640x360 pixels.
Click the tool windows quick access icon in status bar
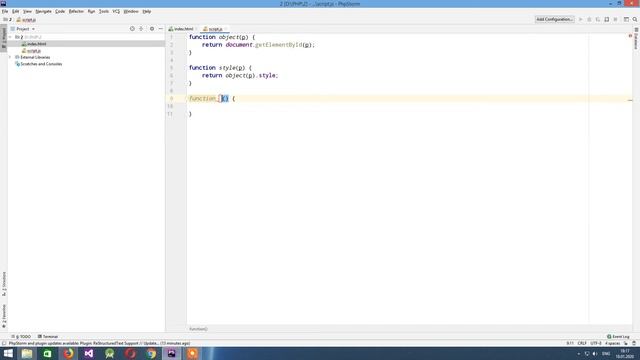4,343
